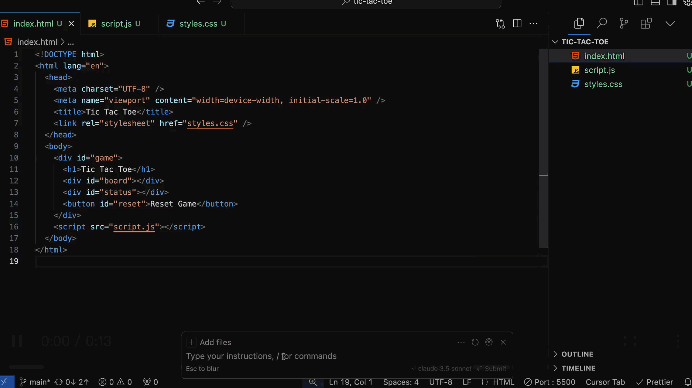Expand the TIMELINE section
Image resolution: width=692 pixels, height=388 pixels.
click(578, 369)
